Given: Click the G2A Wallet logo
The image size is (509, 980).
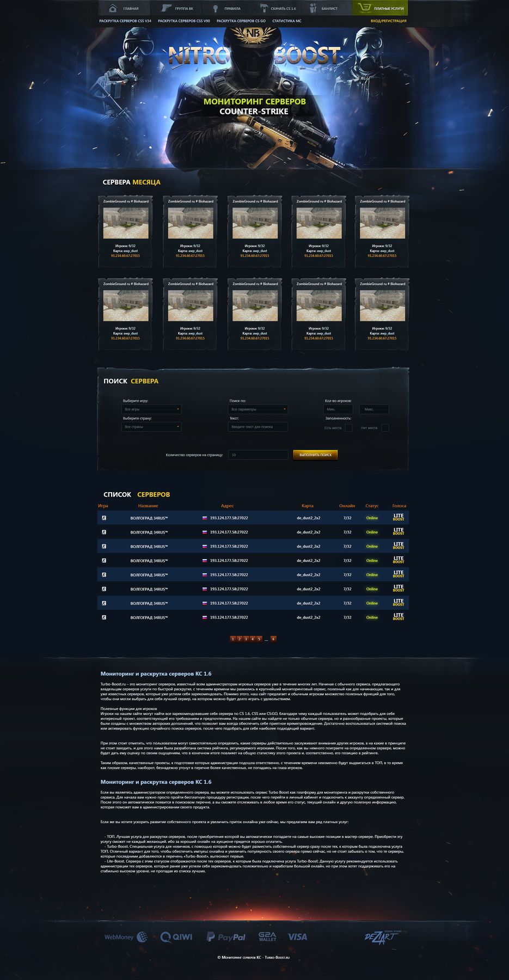Looking at the screenshot, I should [x=267, y=936].
